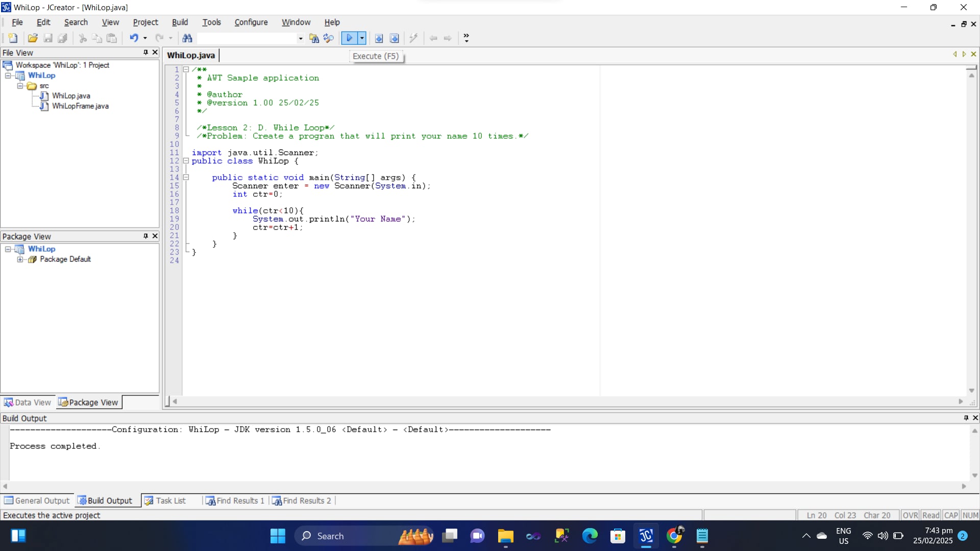Click the Find in Files icon
This screenshot has width=980, height=551.
314,38
